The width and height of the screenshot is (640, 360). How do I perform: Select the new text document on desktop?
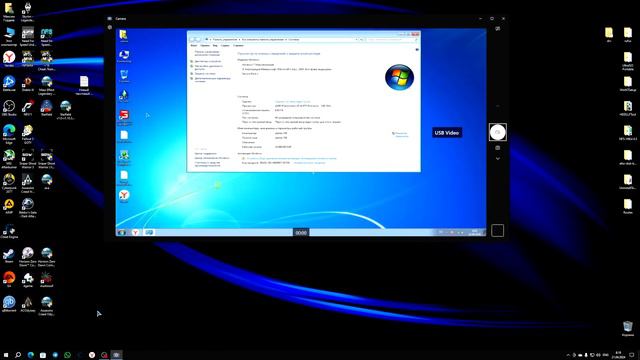click(84, 85)
